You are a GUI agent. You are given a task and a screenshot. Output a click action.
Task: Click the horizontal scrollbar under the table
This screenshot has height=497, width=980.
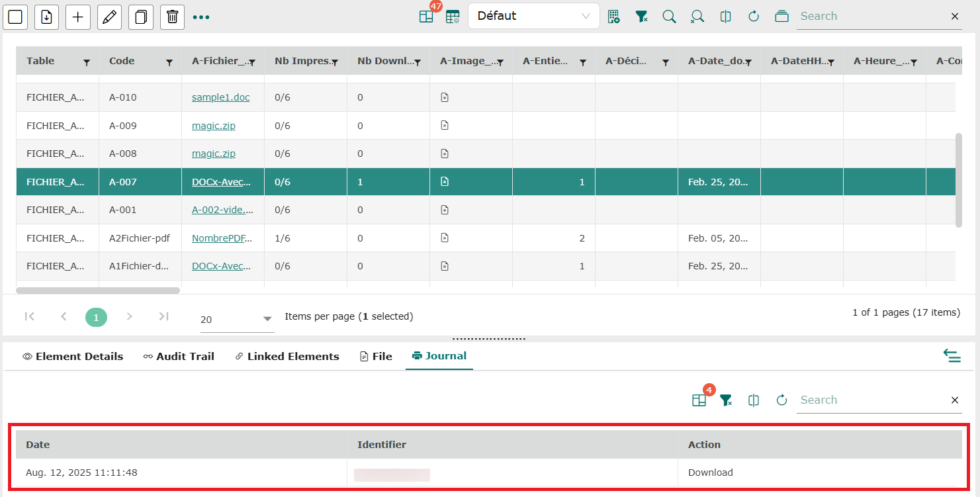tap(98, 290)
